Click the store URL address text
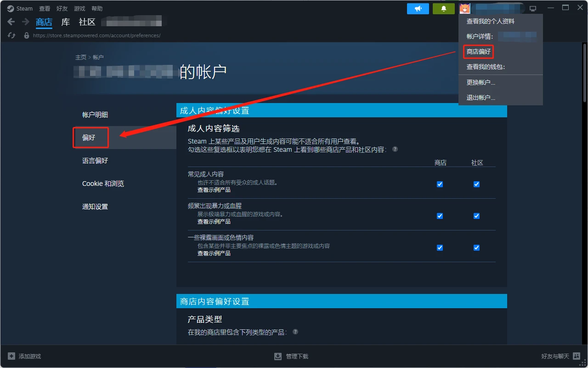This screenshot has width=588, height=368. click(x=97, y=35)
